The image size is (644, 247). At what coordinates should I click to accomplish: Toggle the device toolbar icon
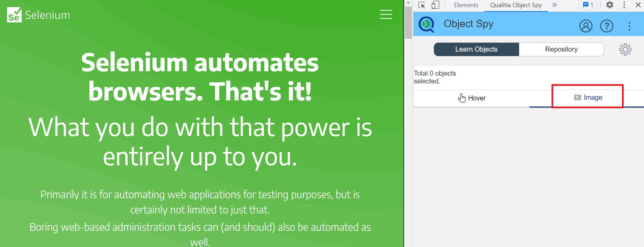[x=435, y=5]
